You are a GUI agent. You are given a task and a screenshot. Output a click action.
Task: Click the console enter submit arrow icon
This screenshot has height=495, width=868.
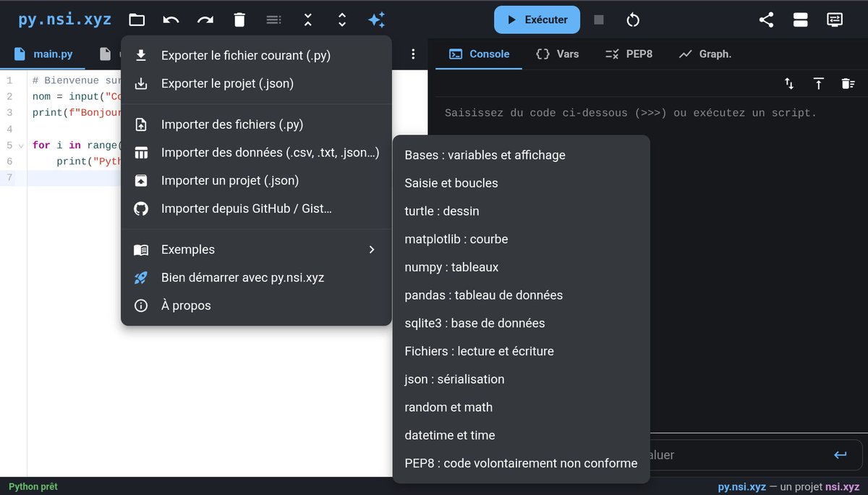point(840,454)
